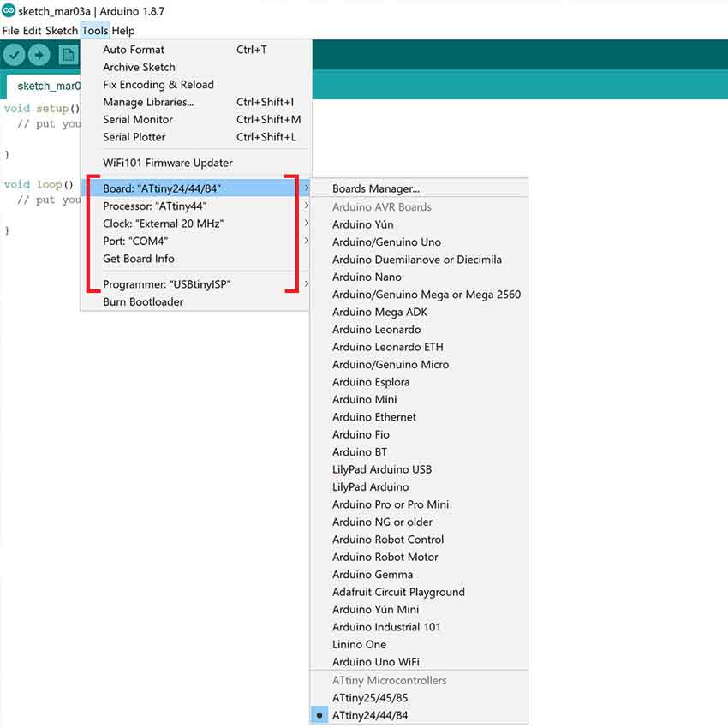Select Arduino Mega ADK board
This screenshot has width=728, height=728.
(x=419, y=312)
